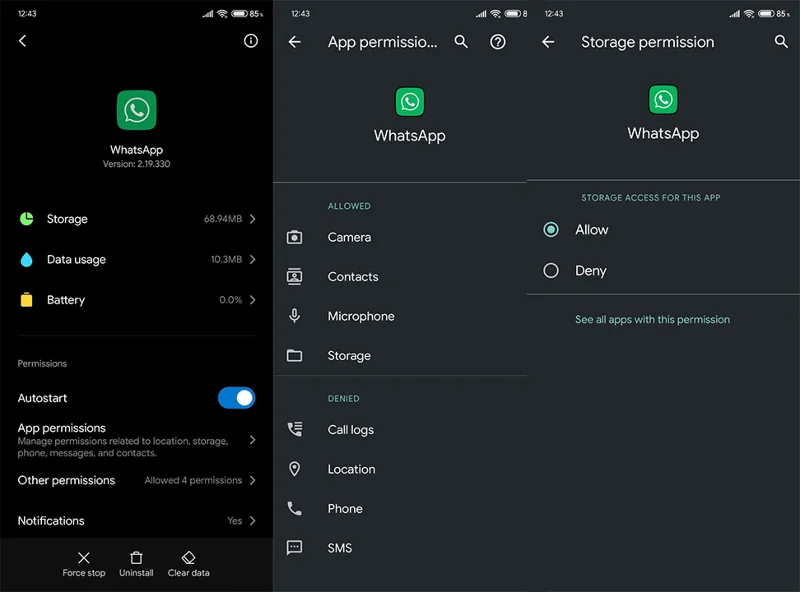Select the Allow radio button

(x=551, y=230)
